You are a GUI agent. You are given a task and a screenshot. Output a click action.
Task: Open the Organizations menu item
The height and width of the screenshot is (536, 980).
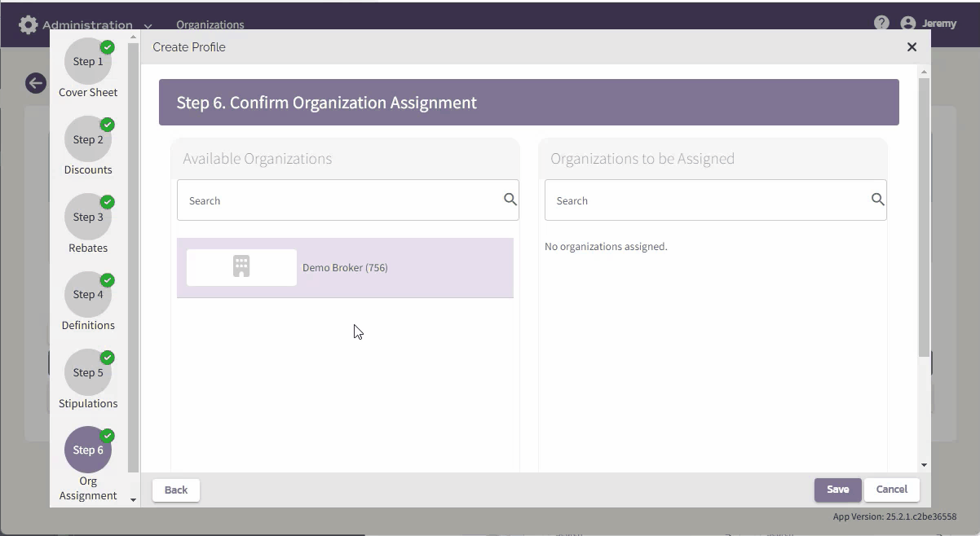[210, 24]
